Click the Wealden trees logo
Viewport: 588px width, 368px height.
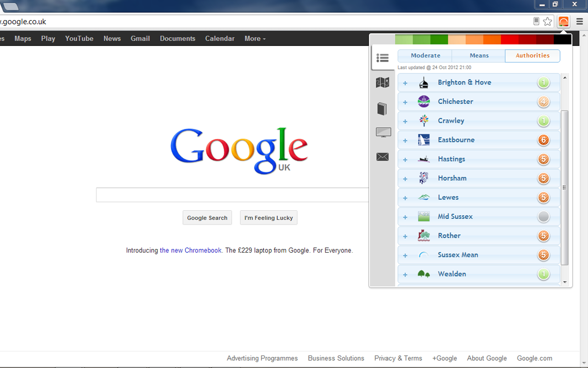click(x=424, y=274)
